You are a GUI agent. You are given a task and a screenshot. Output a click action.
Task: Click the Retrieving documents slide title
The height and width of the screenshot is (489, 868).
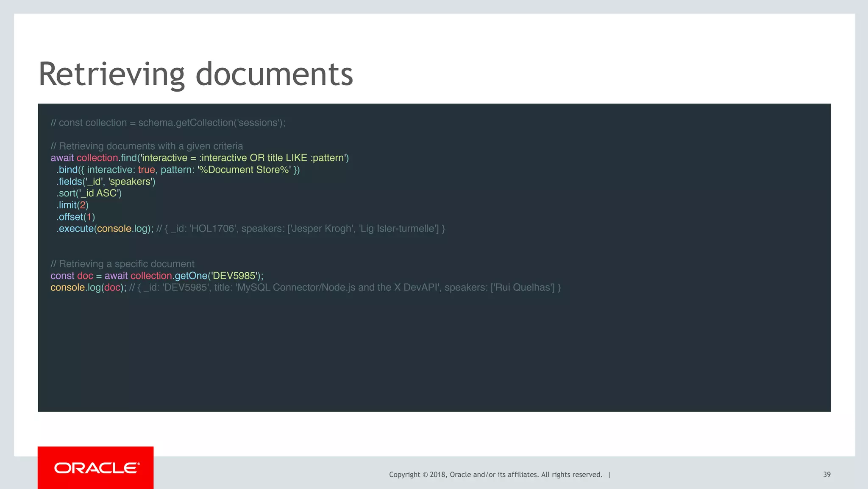pyautogui.click(x=195, y=74)
